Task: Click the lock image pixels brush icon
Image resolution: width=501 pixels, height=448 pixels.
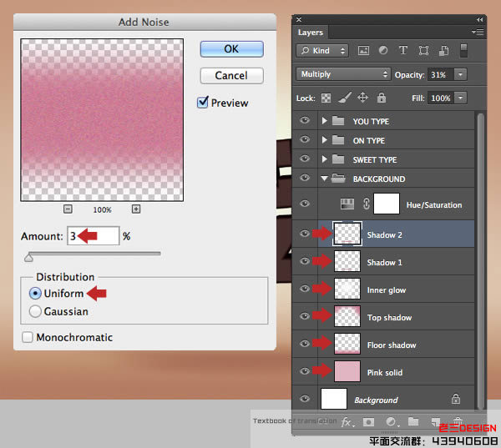Action: tap(345, 98)
